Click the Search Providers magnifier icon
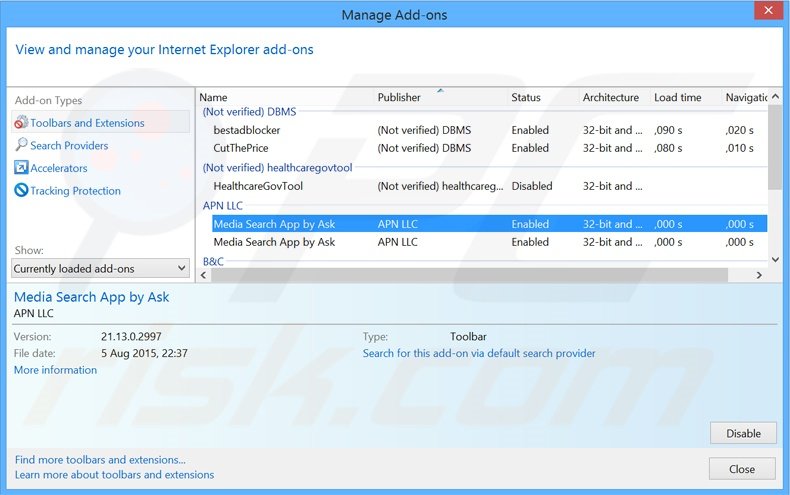 click(21, 146)
